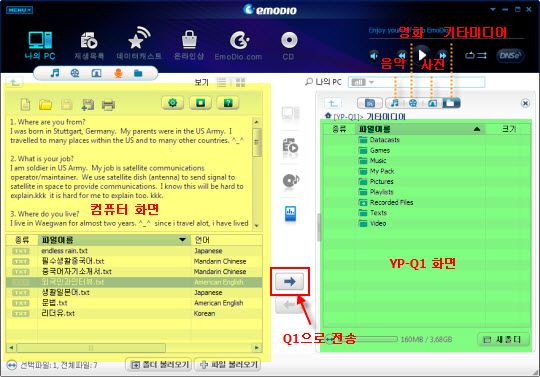This screenshot has height=377, width=540.
Task: Show other media folder on YP-Q1 device
Action: [x=451, y=103]
